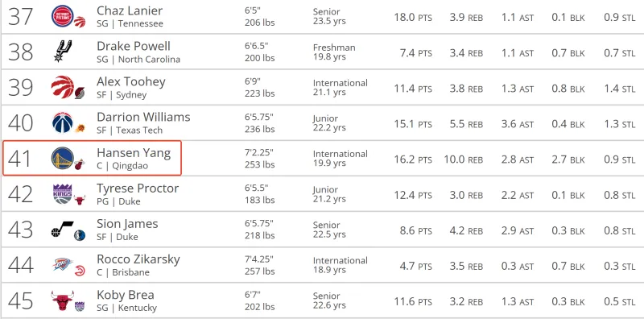Click the Utah Jazz logo at pick 43

(x=63, y=229)
